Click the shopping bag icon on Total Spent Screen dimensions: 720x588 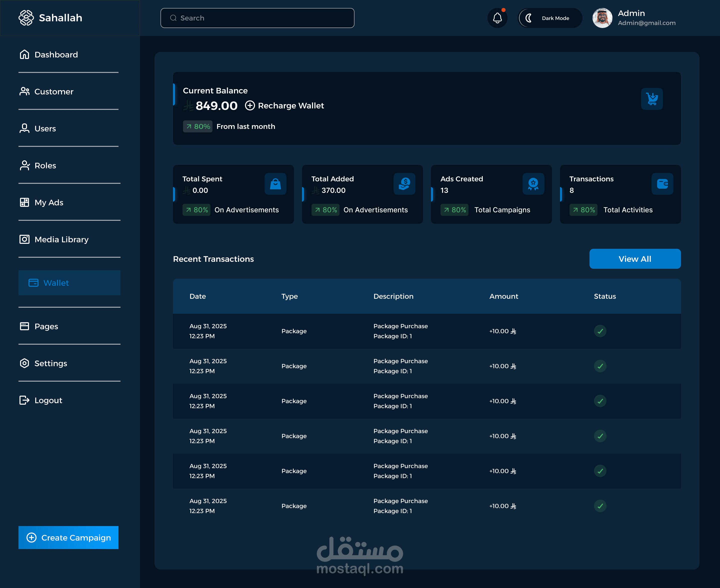275,184
